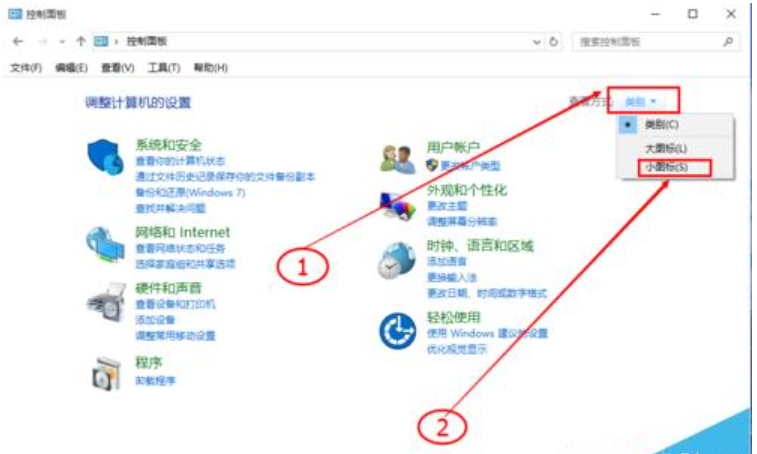The height and width of the screenshot is (454, 757).
Task: Open the 硬件和声音 printer icon
Action: pos(106,302)
